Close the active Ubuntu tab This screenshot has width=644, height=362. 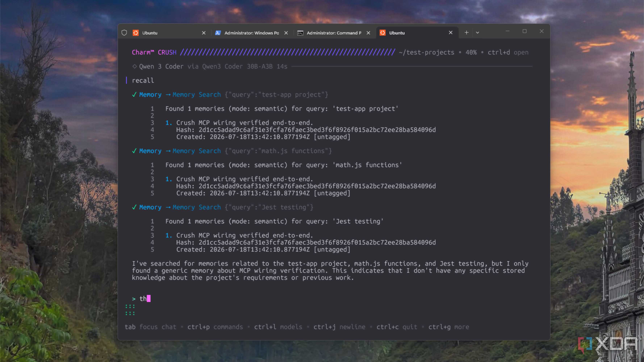(451, 32)
